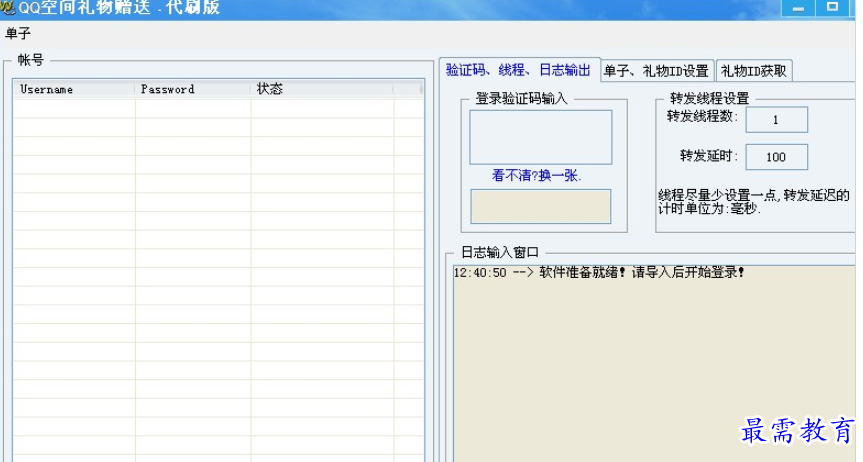Click the 转发线程数 input field
The image size is (863, 462).
[x=777, y=120]
